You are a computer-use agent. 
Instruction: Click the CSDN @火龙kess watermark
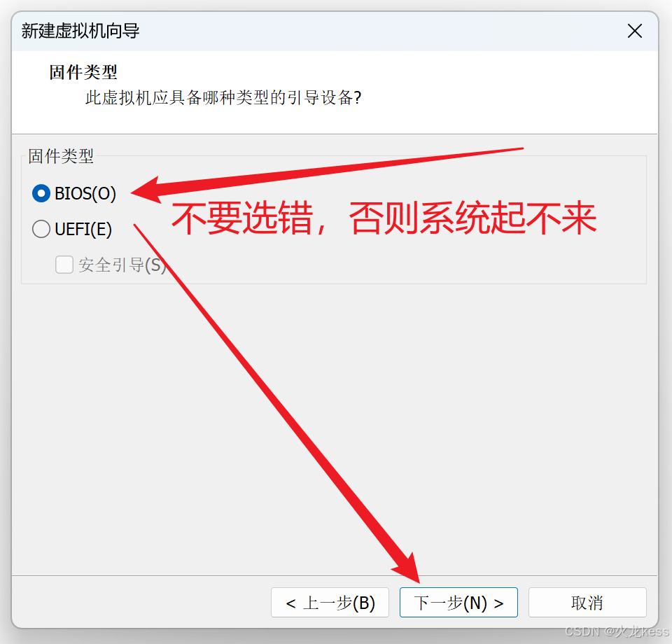click(x=617, y=631)
